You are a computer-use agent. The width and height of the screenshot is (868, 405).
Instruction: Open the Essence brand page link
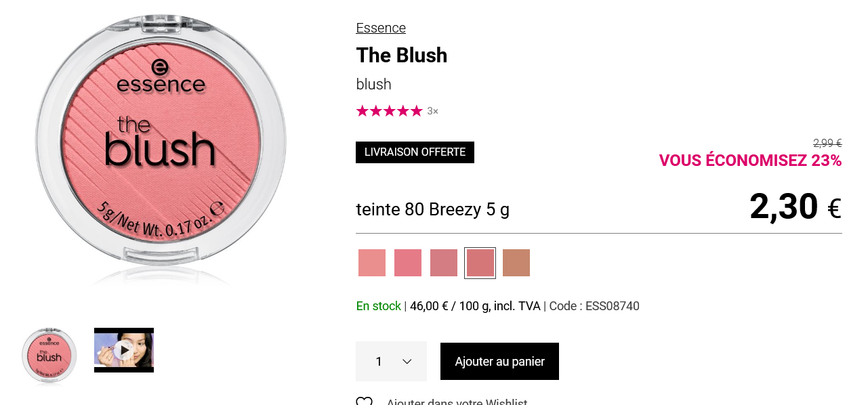pyautogui.click(x=381, y=28)
